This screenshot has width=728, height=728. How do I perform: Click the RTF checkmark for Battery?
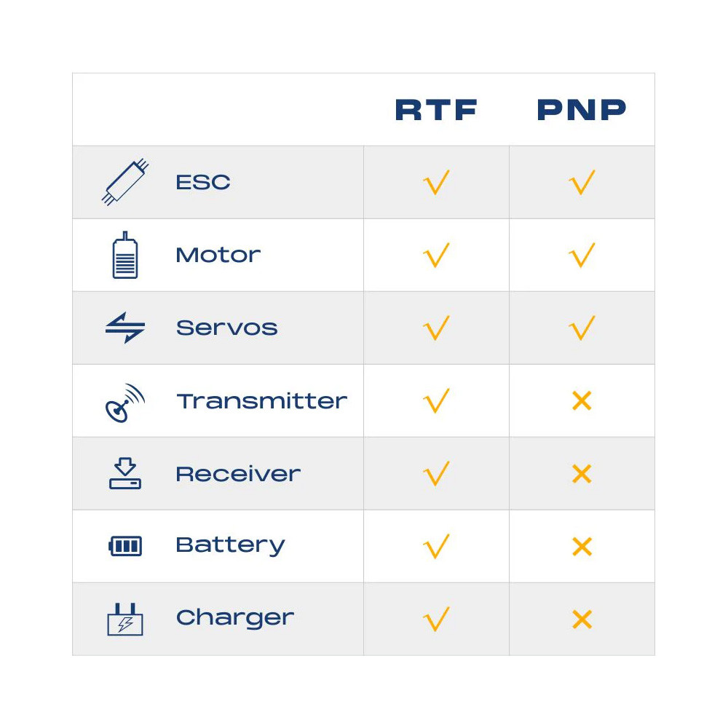(x=436, y=546)
